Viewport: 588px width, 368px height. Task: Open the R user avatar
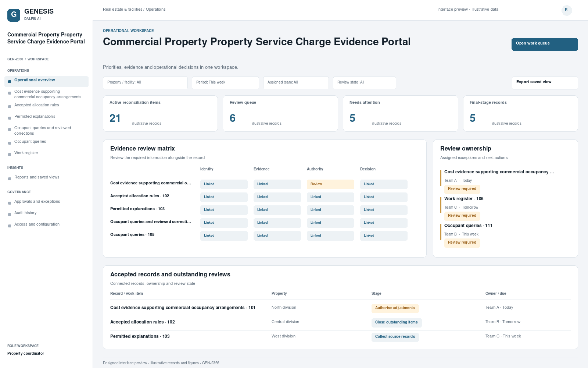(567, 10)
